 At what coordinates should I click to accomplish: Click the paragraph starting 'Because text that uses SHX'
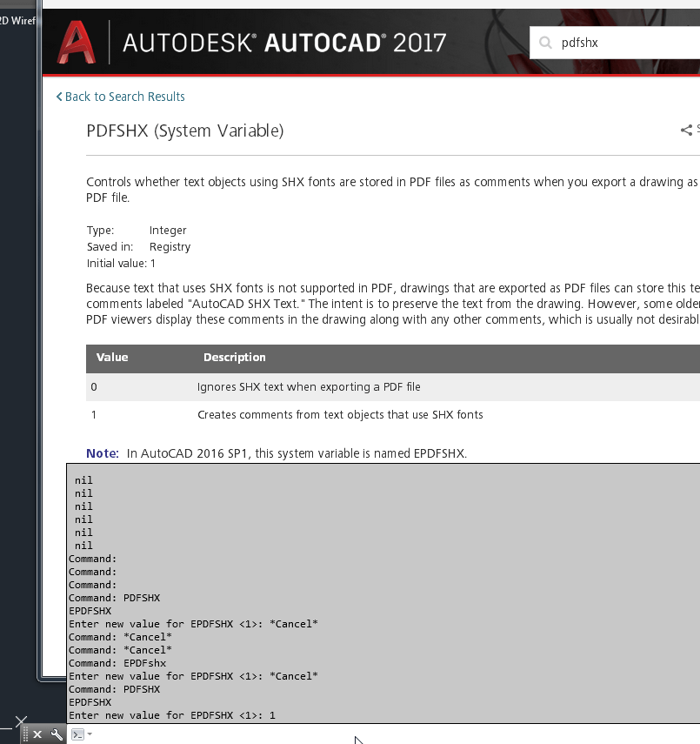point(393,304)
